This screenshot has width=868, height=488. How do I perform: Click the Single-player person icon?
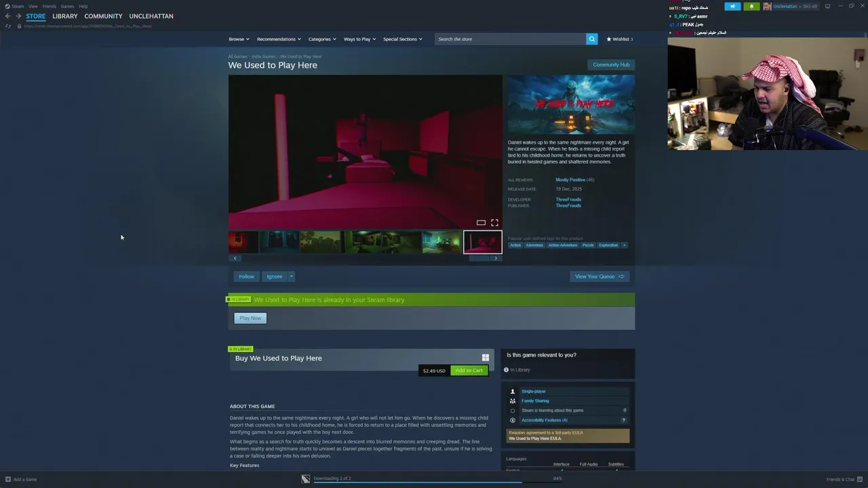[x=513, y=391]
